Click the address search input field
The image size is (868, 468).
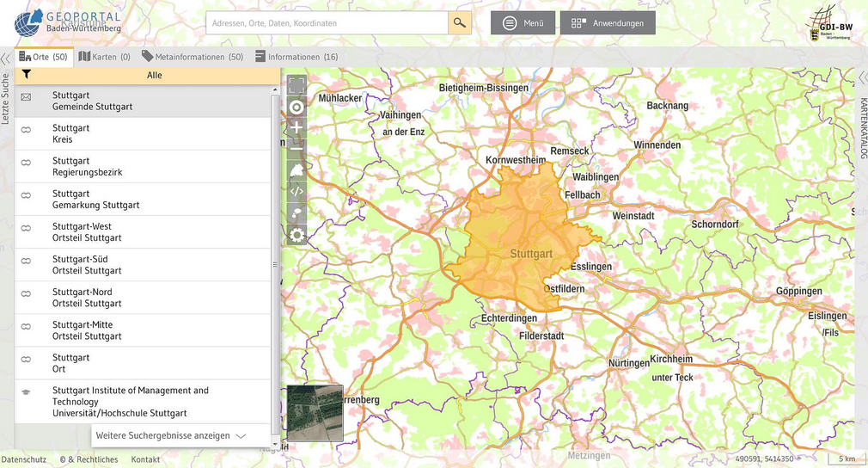[x=327, y=23]
